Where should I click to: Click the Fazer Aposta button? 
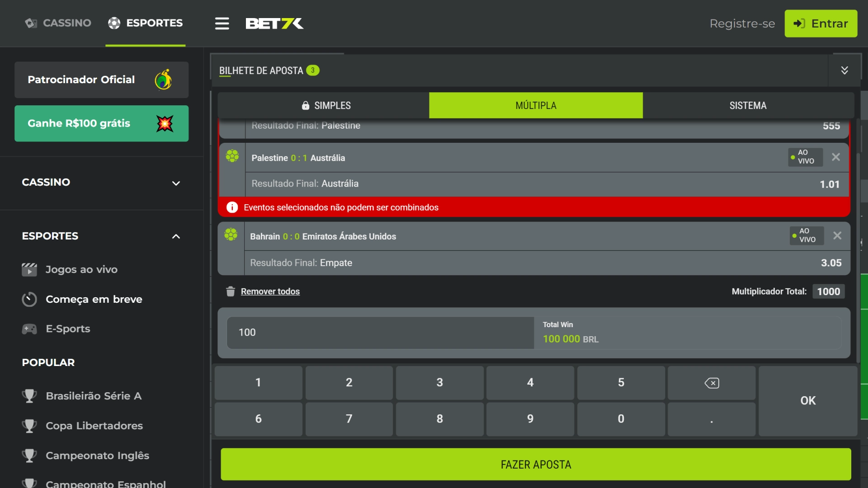(x=536, y=465)
